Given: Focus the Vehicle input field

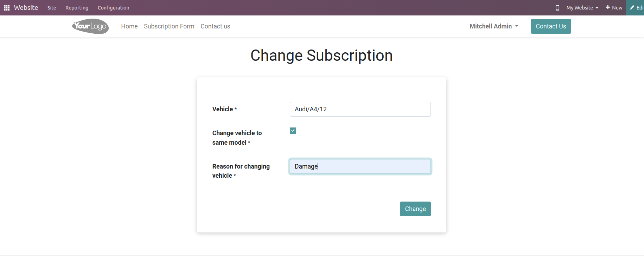Looking at the screenshot, I should pos(360,109).
